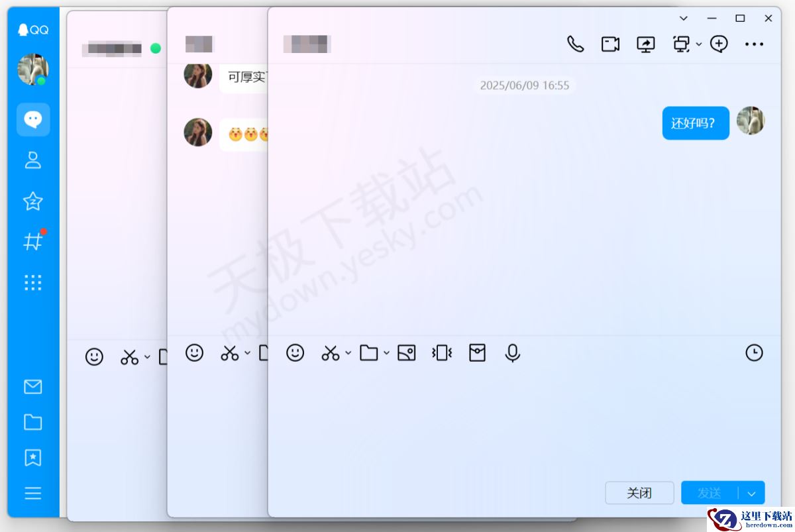Viewport: 795px width, 532px height.
Task: Start a voice call
Action: (x=575, y=44)
